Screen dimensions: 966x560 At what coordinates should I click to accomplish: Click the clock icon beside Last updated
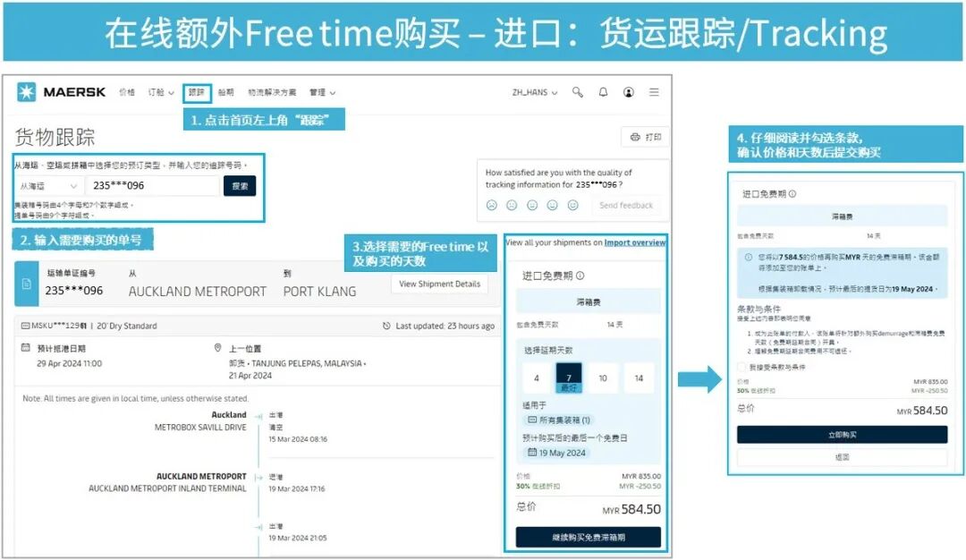pos(386,326)
